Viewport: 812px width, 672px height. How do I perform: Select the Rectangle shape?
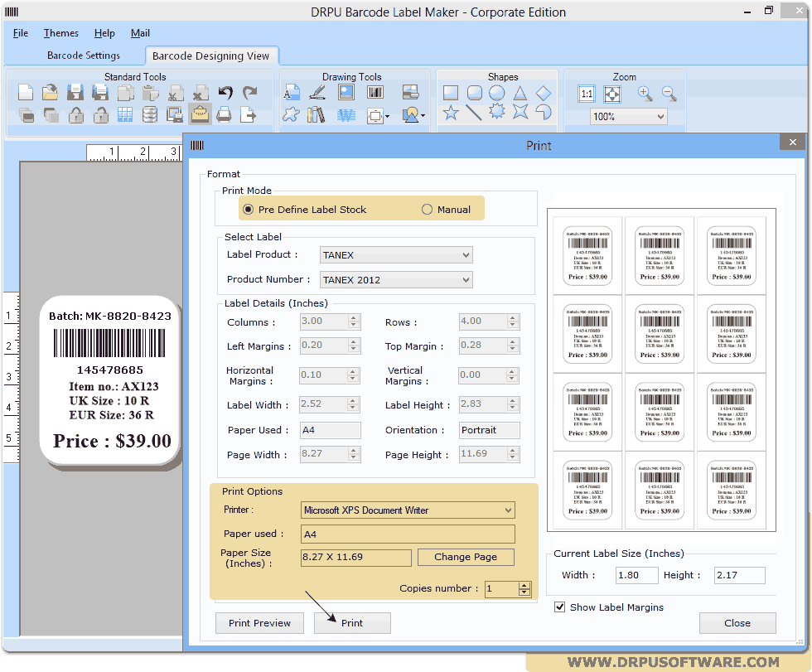(x=451, y=93)
